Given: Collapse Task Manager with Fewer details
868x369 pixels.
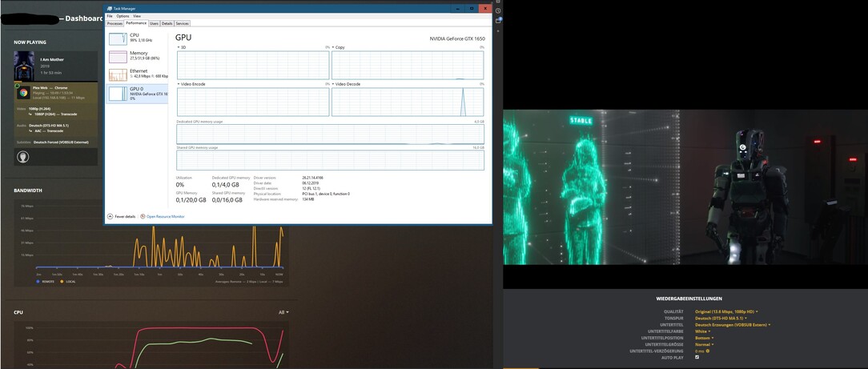Looking at the screenshot, I should click(x=122, y=217).
